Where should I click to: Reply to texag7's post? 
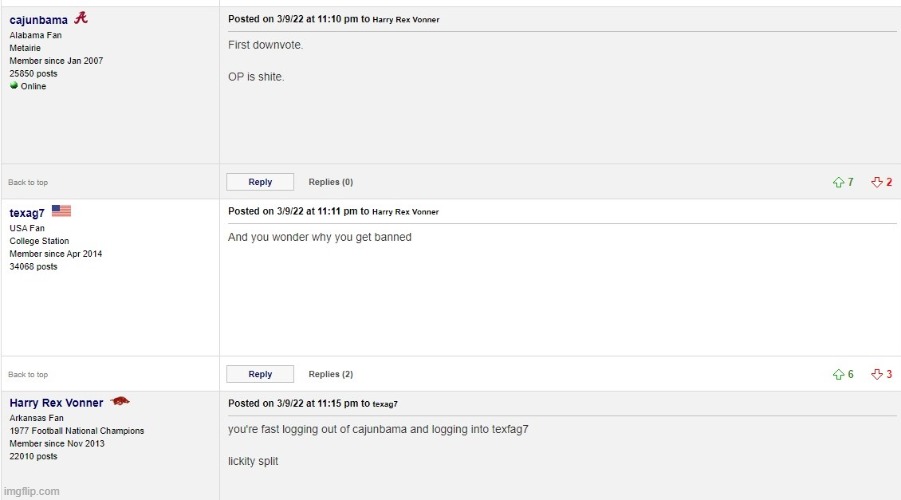point(260,374)
